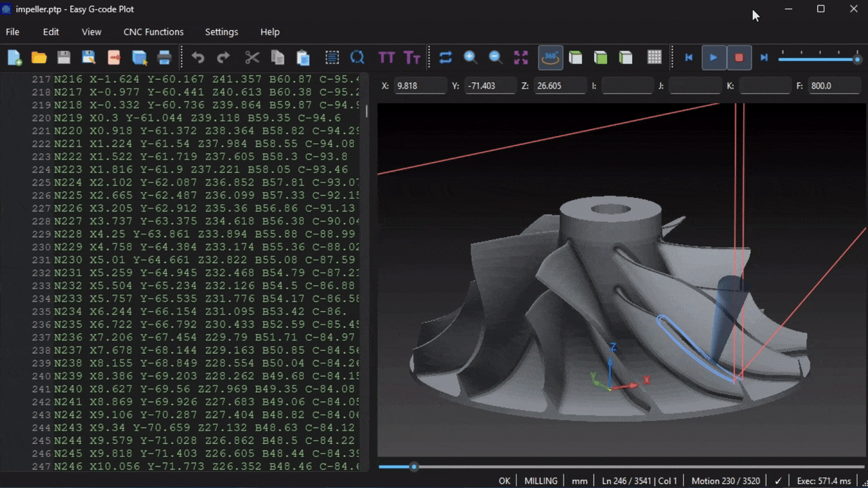Open the File menu
Screen dimensions: 868x488
coord(12,32)
